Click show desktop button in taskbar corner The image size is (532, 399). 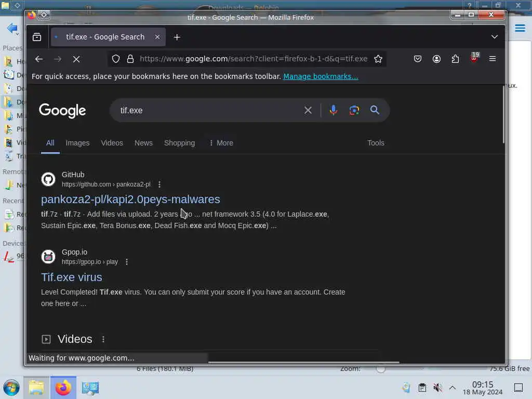click(518, 388)
